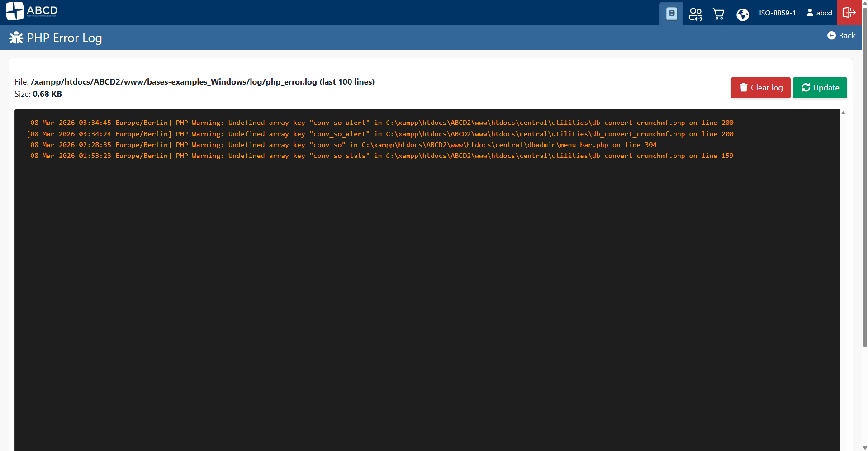
Task: Open the abcd user profile icon
Action: (819, 13)
